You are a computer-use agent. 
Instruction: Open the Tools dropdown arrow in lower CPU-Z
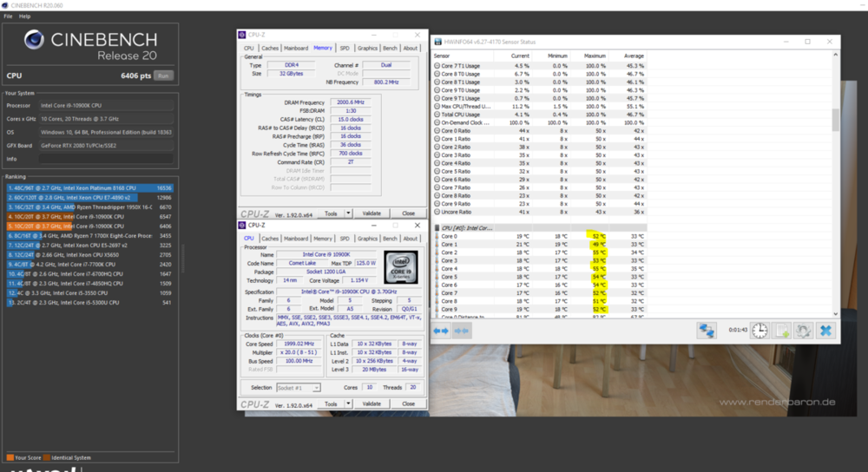[x=348, y=404]
